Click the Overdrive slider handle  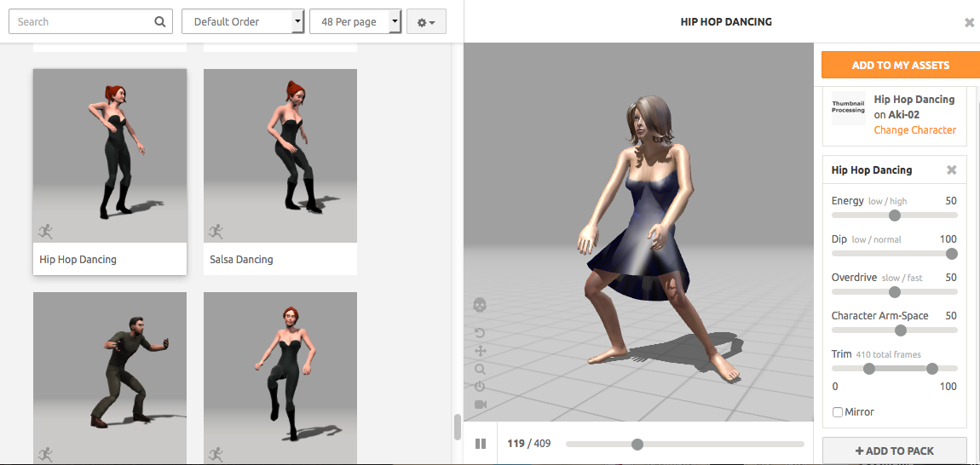point(895,292)
